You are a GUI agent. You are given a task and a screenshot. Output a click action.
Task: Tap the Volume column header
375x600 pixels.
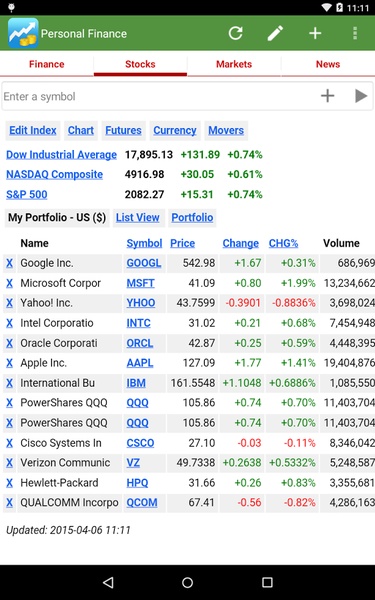pos(341,243)
